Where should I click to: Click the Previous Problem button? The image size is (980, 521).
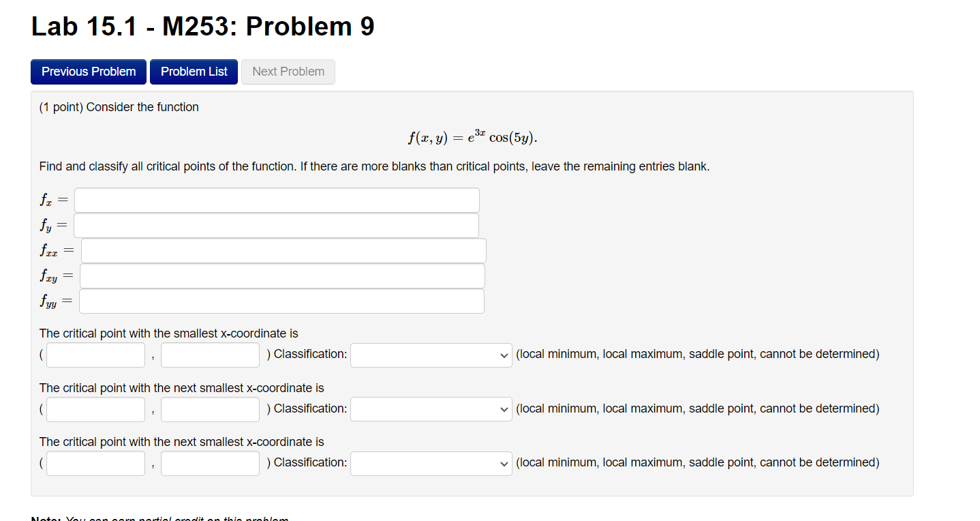coord(88,72)
